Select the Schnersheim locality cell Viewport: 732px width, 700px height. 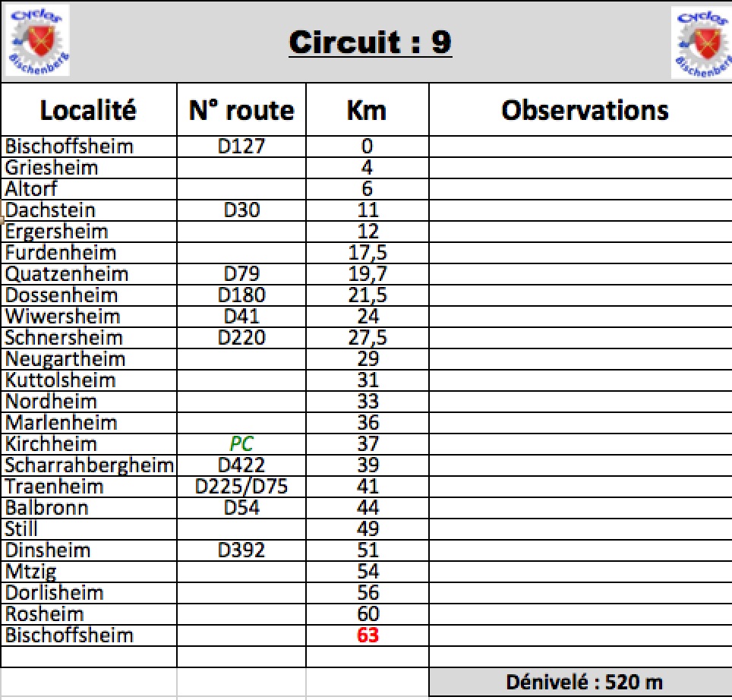tap(89, 338)
